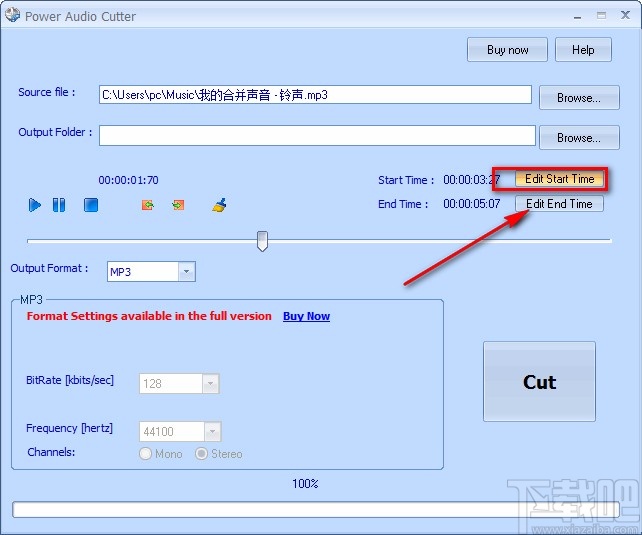Viewport: 642px width, 535px height.
Task: Click Edit End Time button
Action: pos(559,204)
